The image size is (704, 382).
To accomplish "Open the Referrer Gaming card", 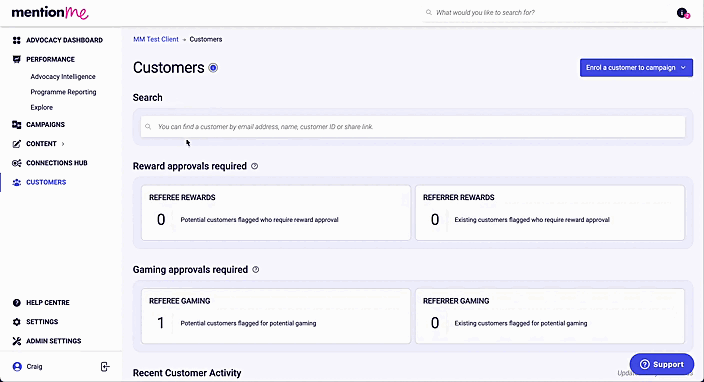I will click(550, 316).
